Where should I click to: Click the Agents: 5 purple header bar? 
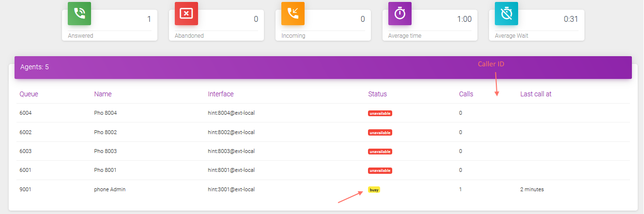[x=323, y=67]
